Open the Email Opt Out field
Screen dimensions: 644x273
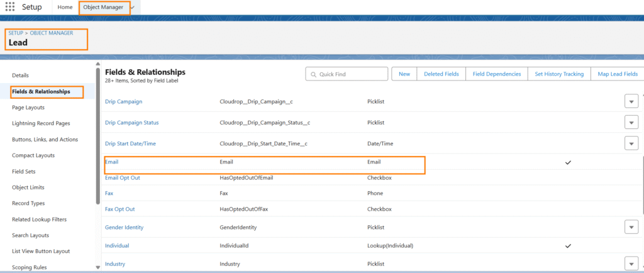(x=122, y=177)
